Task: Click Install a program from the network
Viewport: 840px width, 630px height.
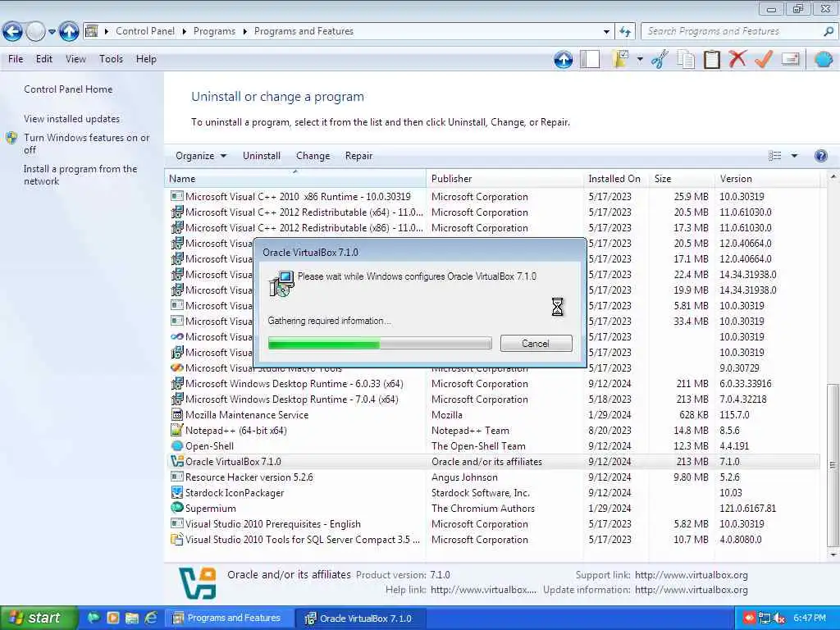Action: click(80, 176)
